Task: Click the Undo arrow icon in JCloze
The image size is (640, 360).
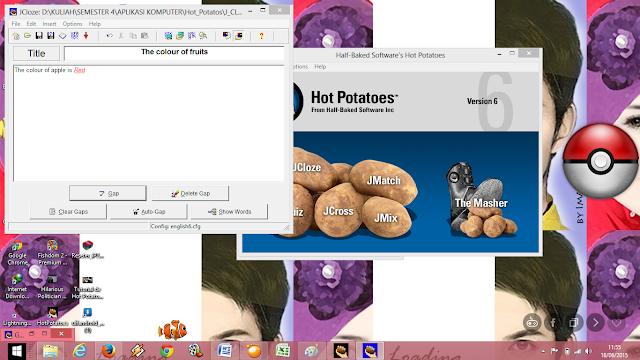Action: 109,36
